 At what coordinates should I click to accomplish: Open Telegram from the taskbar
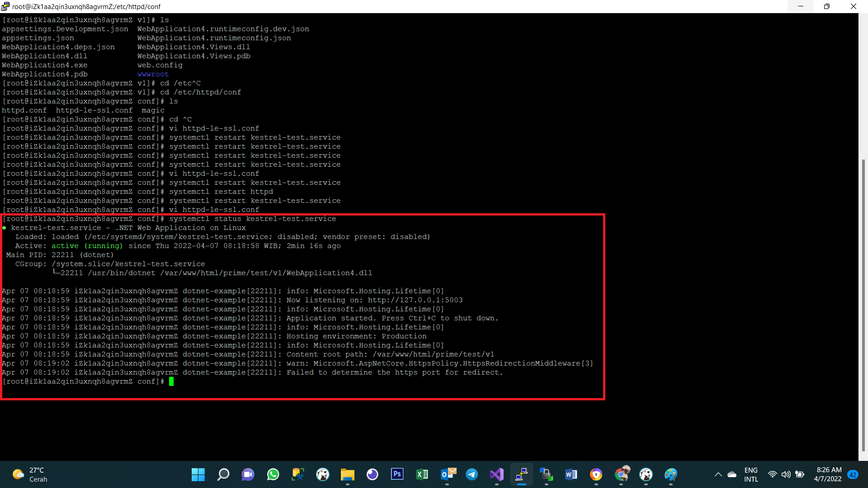(472, 474)
